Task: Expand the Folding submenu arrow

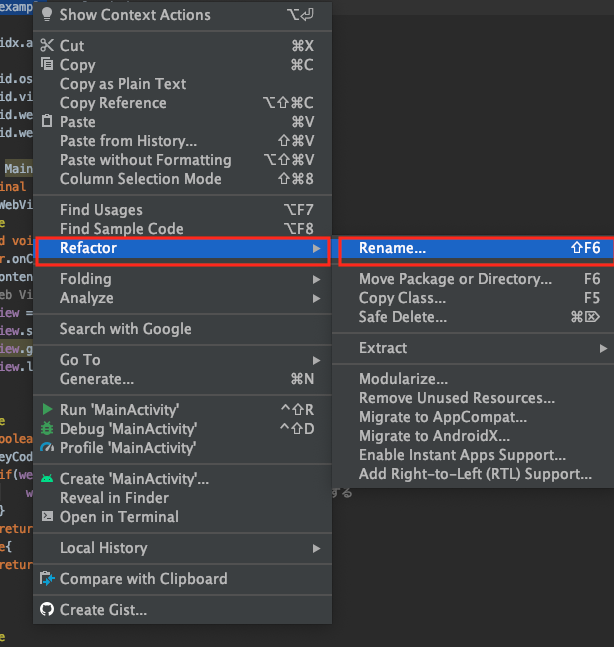Action: coord(316,279)
